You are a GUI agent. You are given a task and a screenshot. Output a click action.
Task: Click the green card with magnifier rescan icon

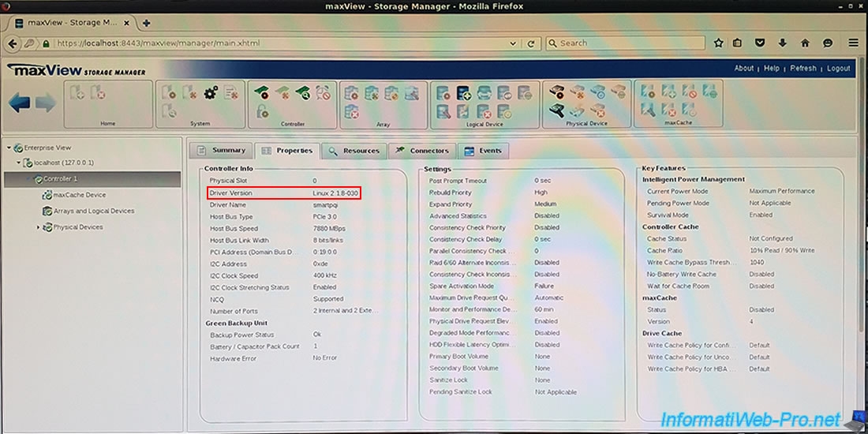tap(302, 92)
